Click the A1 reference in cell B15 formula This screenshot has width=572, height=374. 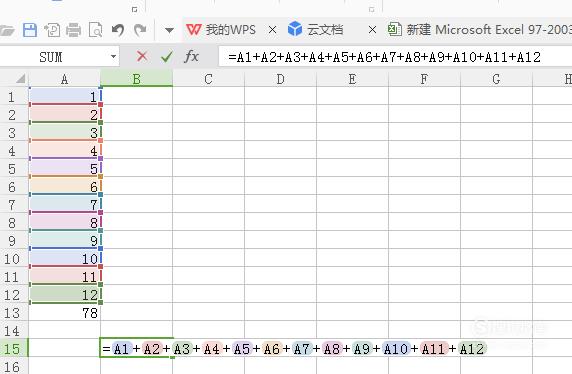click(x=121, y=349)
